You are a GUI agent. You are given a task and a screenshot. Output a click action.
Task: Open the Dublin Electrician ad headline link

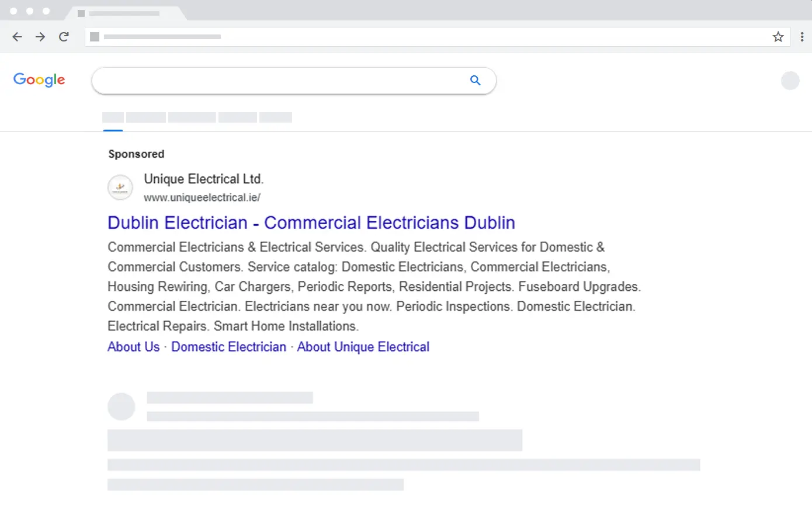(x=311, y=223)
